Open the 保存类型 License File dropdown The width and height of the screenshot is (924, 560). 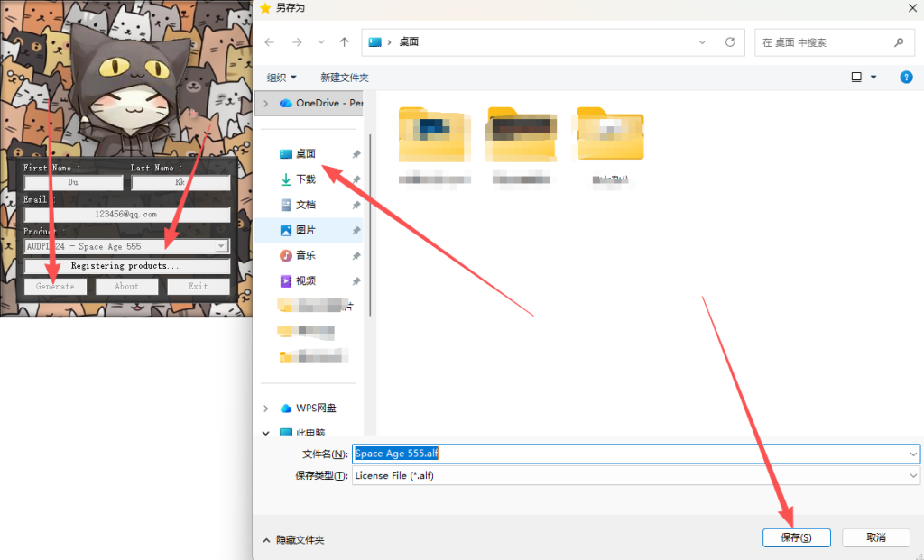(x=636, y=475)
